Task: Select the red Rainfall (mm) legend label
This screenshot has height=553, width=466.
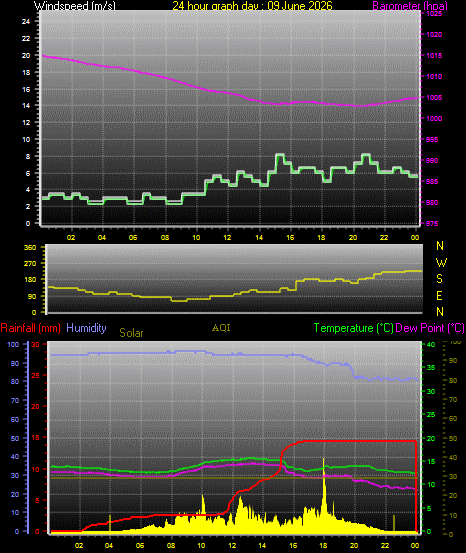Action: 30,328
